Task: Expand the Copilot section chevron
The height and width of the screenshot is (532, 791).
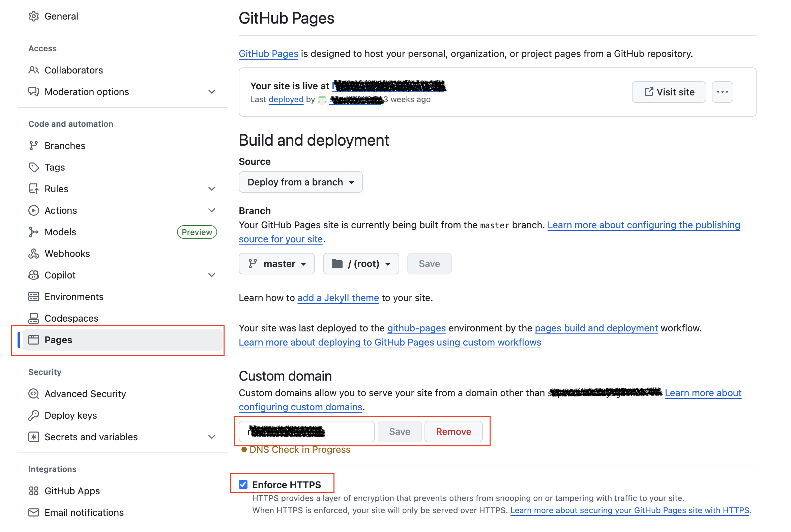Action: [212, 275]
